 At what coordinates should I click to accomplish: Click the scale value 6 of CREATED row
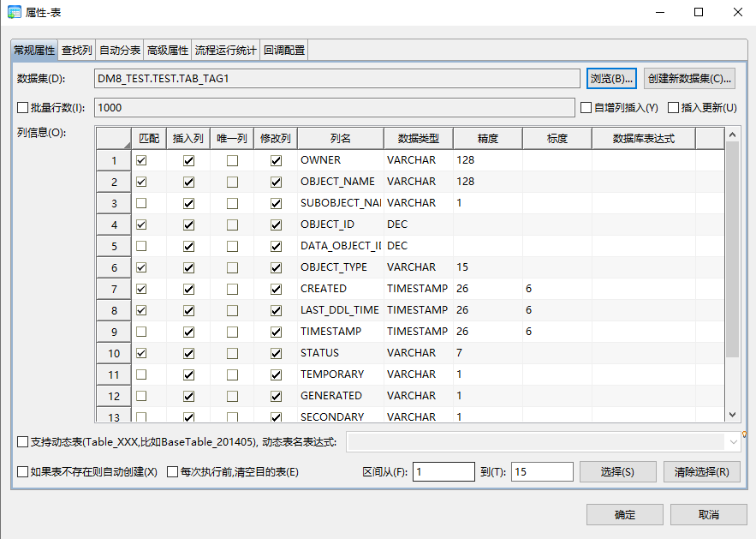(557, 289)
